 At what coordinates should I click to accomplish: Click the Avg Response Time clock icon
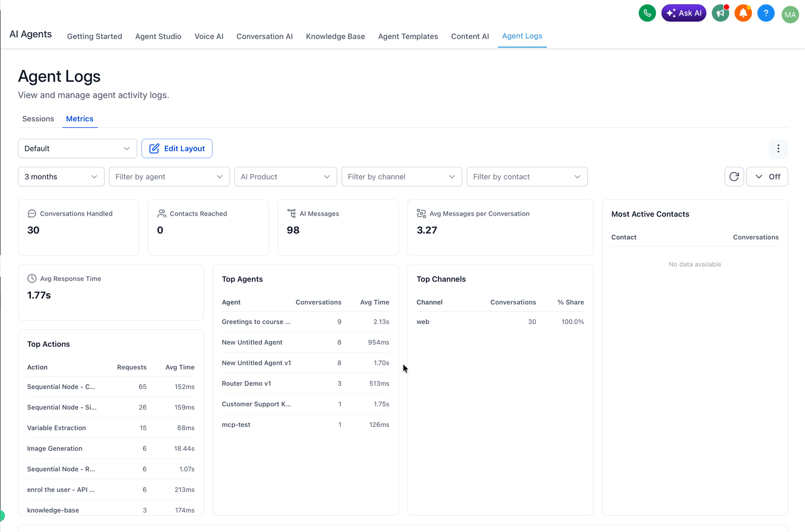point(32,278)
